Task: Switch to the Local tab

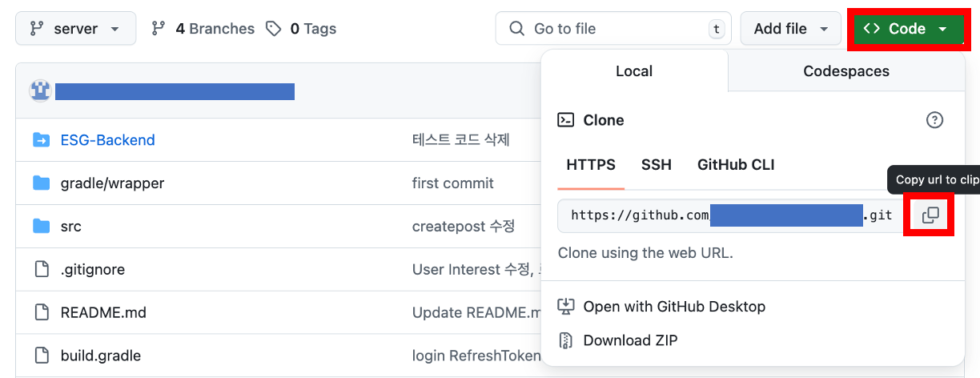Action: pyautogui.click(x=634, y=71)
